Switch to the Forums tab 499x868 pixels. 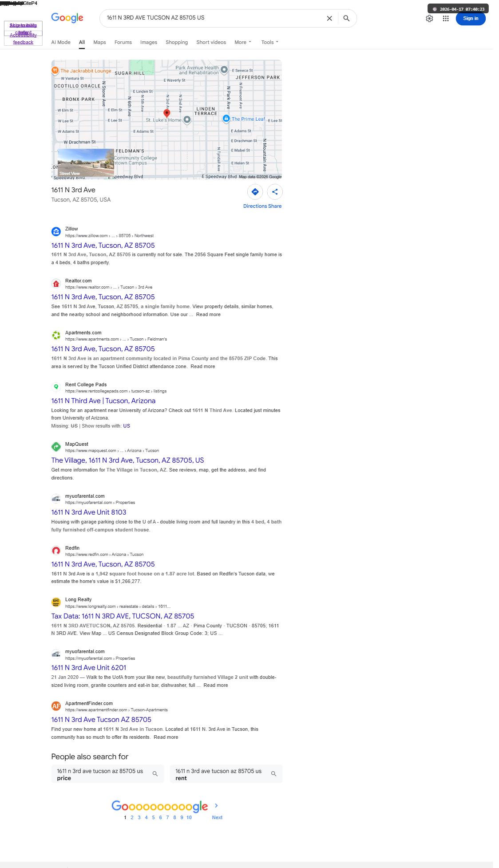tap(123, 42)
